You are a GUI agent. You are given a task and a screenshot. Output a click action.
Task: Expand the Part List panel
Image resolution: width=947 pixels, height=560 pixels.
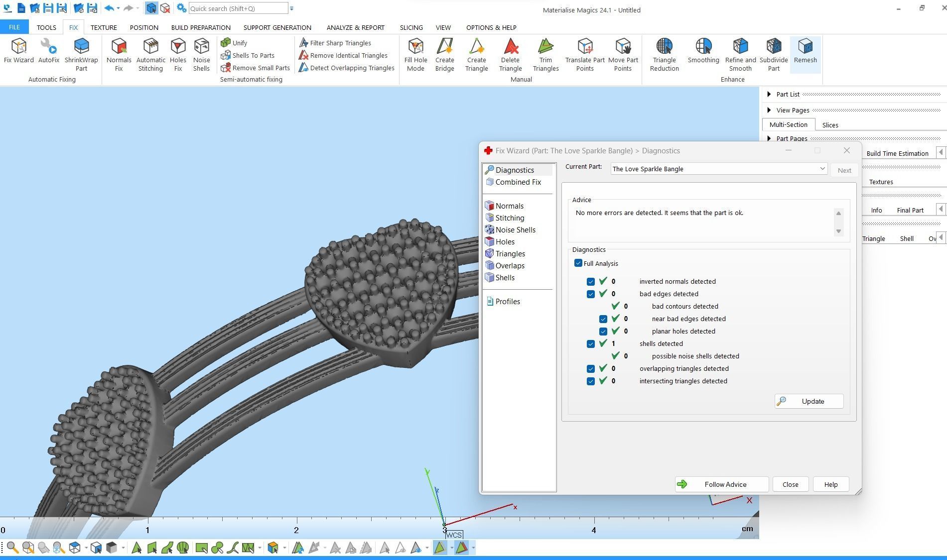pos(769,94)
